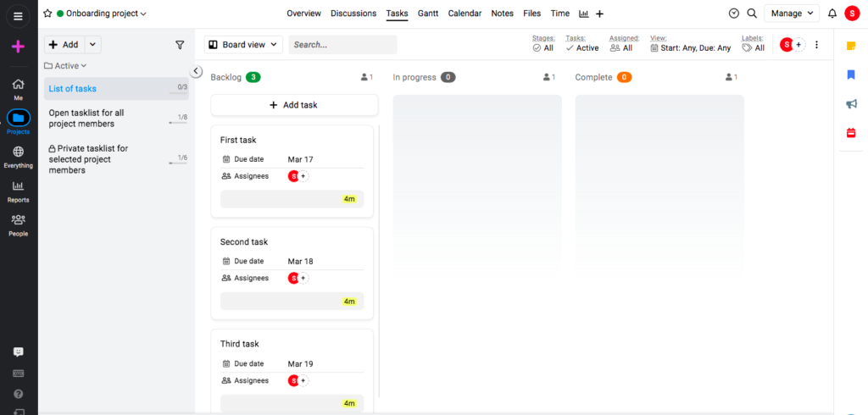The image size is (868, 415).
Task: Add an assignee to Second task
Action: (x=303, y=279)
